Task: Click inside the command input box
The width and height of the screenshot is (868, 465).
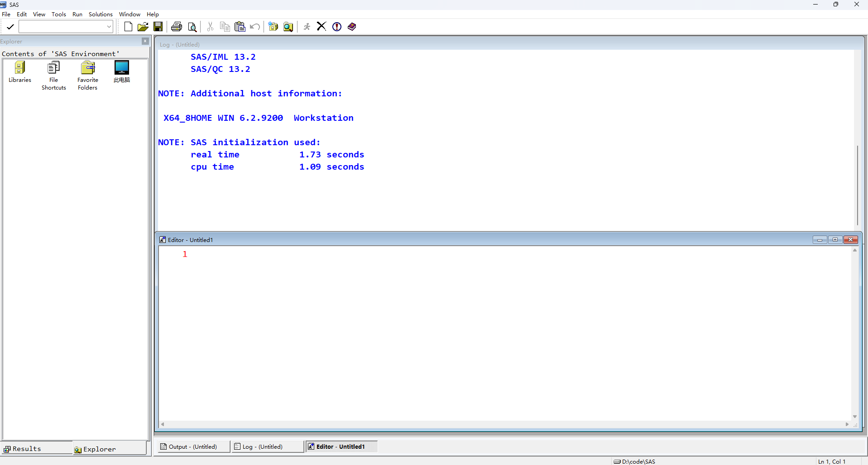Action: coord(62,27)
